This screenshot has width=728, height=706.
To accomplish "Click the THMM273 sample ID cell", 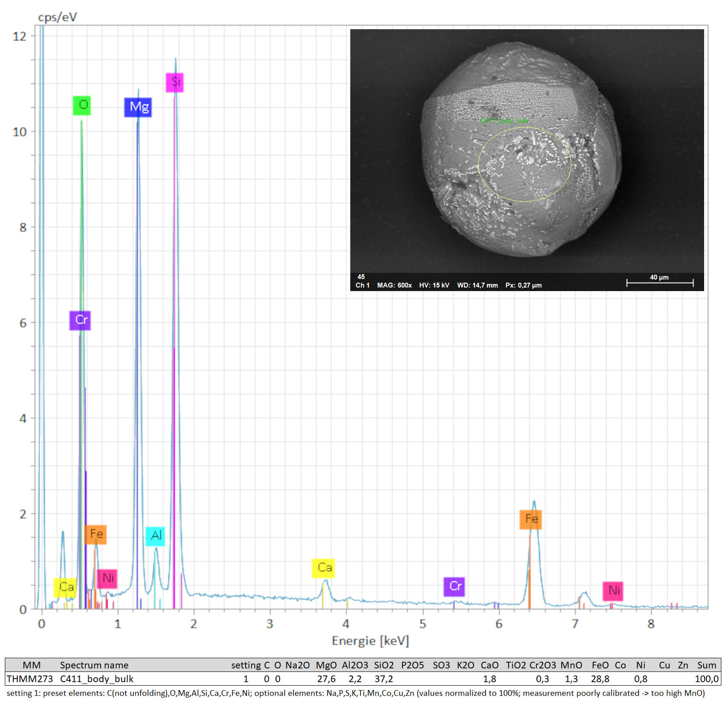I will pyautogui.click(x=30, y=679).
